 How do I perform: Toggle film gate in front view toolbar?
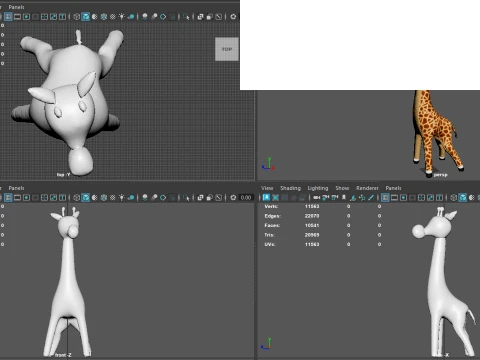[17, 198]
